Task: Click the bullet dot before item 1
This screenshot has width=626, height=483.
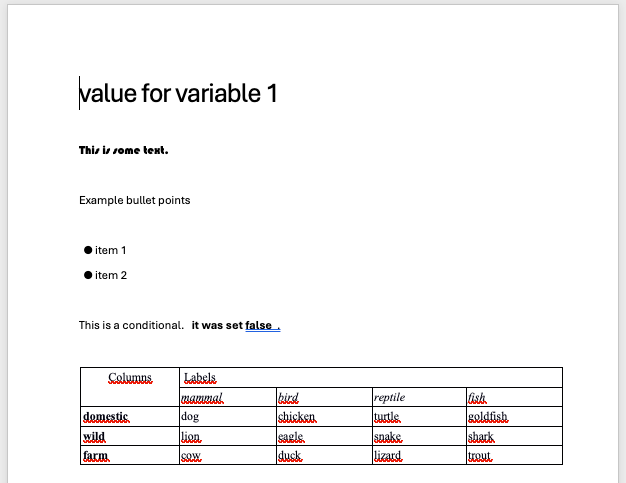Action: point(88,250)
